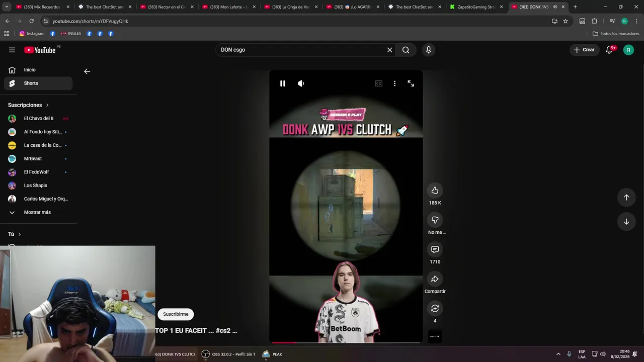Image resolution: width=644 pixels, height=362 pixels.
Task: Mute the Shorts video volume
Action: (301, 83)
